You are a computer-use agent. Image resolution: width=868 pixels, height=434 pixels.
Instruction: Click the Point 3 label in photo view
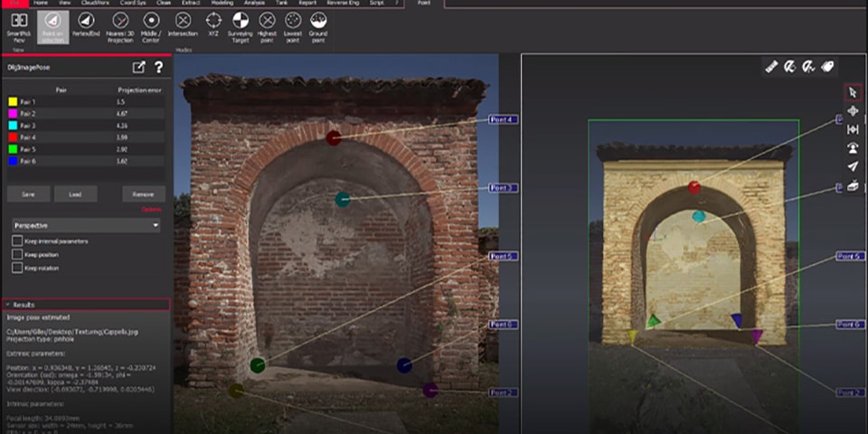tap(504, 188)
